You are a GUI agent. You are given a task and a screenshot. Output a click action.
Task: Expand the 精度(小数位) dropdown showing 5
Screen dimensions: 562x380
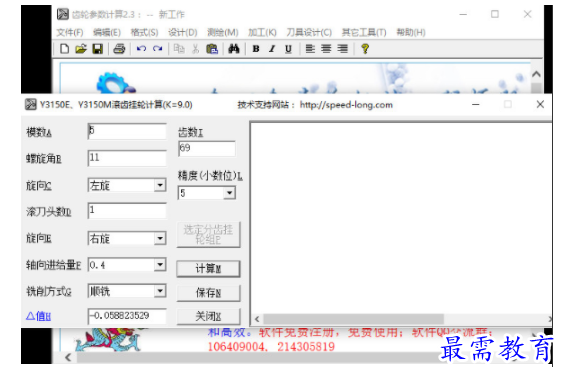coord(229,193)
